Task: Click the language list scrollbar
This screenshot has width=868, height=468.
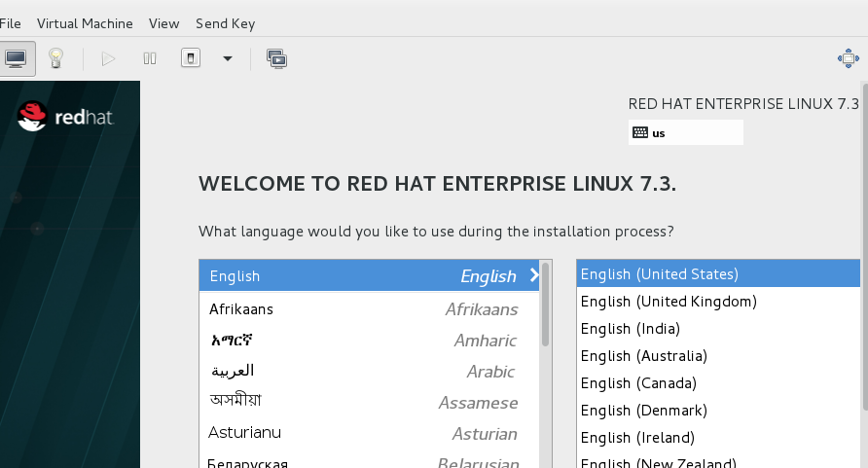Action: [545, 305]
